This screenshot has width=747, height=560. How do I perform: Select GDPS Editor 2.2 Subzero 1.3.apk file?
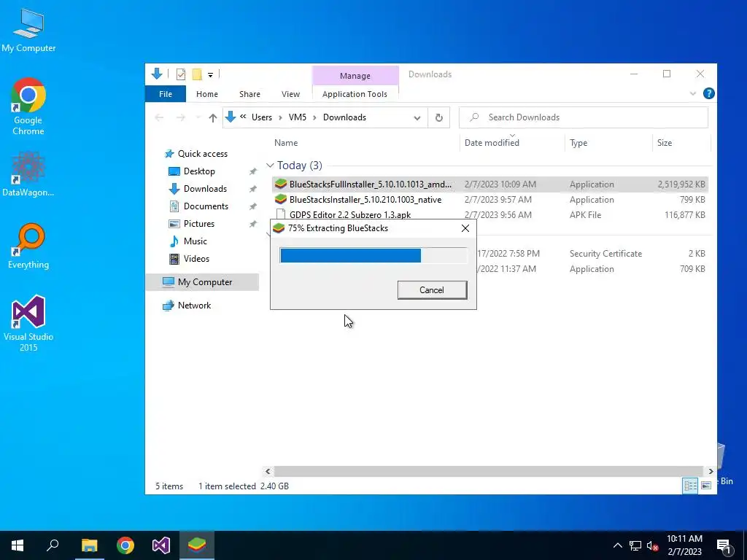pos(489,215)
